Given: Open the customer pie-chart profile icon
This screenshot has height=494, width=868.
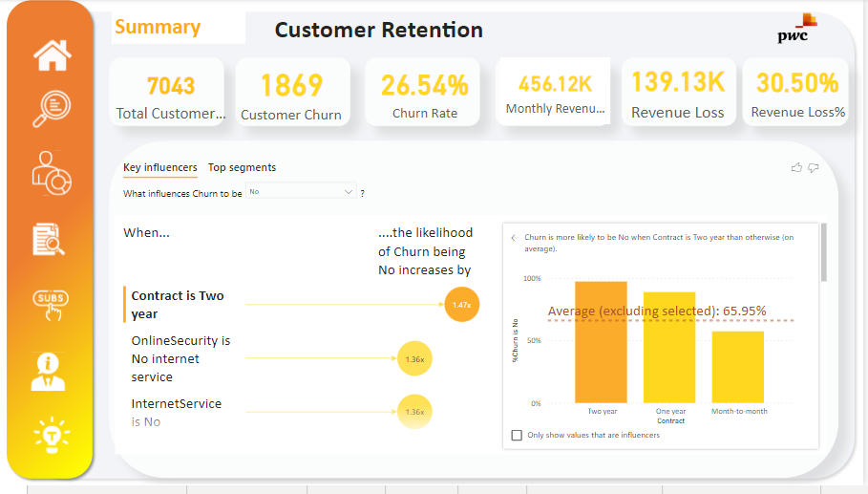Looking at the screenshot, I should [51, 173].
